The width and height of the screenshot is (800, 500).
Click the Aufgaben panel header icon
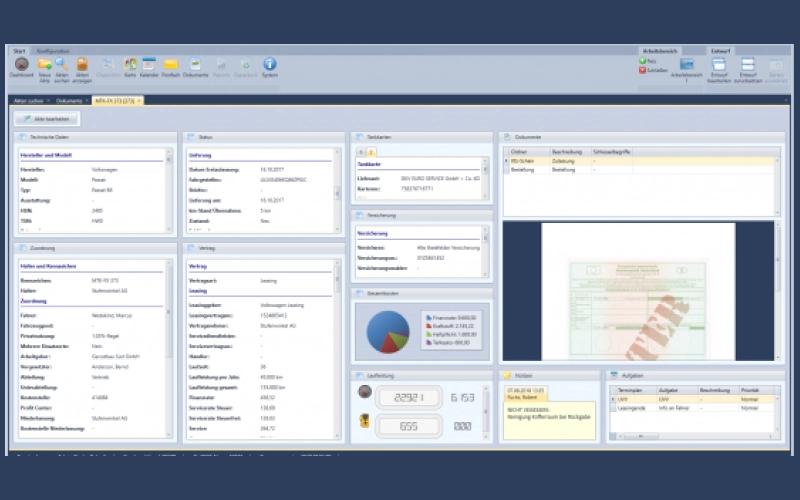pyautogui.click(x=614, y=375)
